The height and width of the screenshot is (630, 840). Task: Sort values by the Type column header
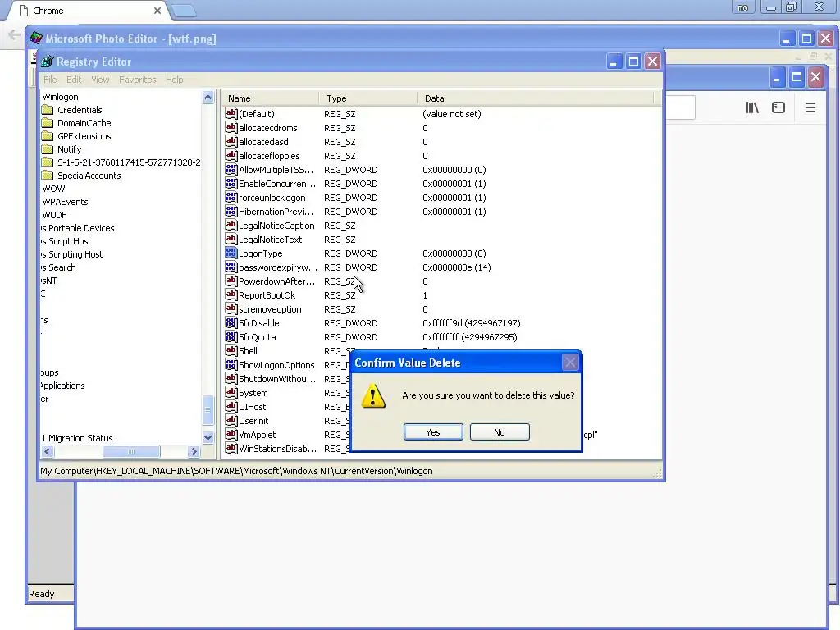click(368, 98)
